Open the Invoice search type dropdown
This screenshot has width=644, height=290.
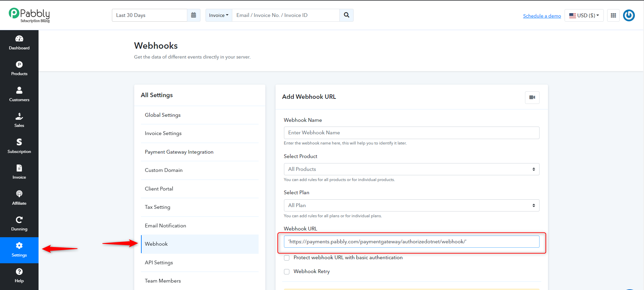pyautogui.click(x=219, y=15)
